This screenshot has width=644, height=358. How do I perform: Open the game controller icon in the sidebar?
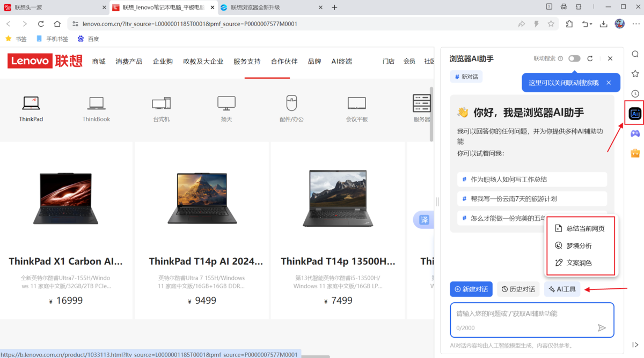(635, 133)
